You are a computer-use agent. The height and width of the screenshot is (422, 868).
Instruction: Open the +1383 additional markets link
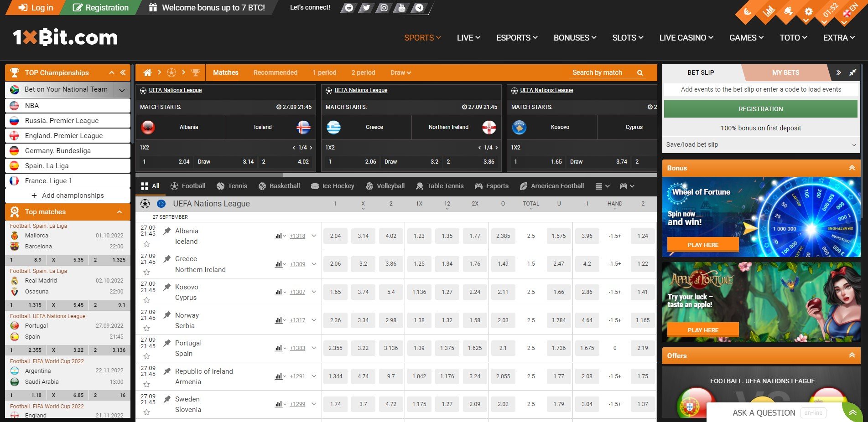[297, 348]
